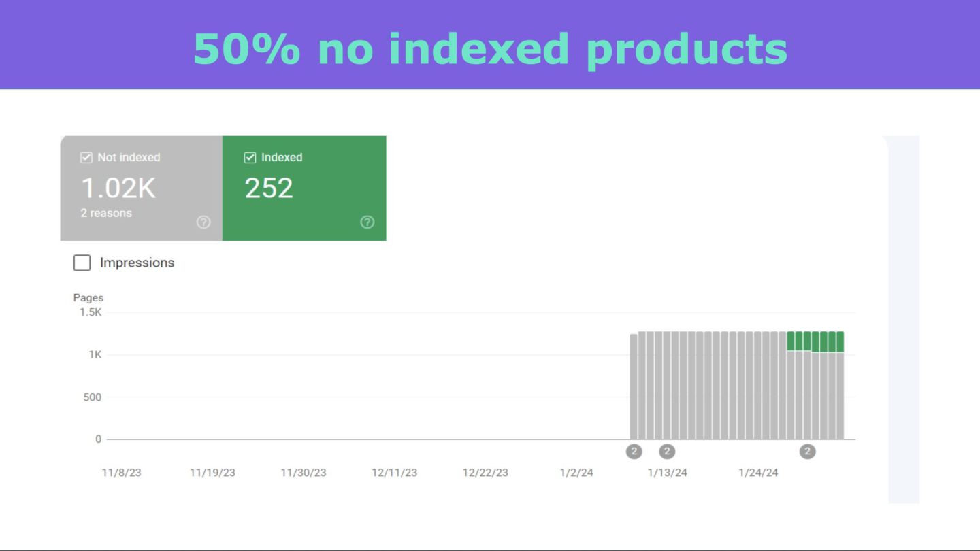The height and width of the screenshot is (551, 980).
Task: Click the gray portion of the last bar
Action: [x=840, y=396]
